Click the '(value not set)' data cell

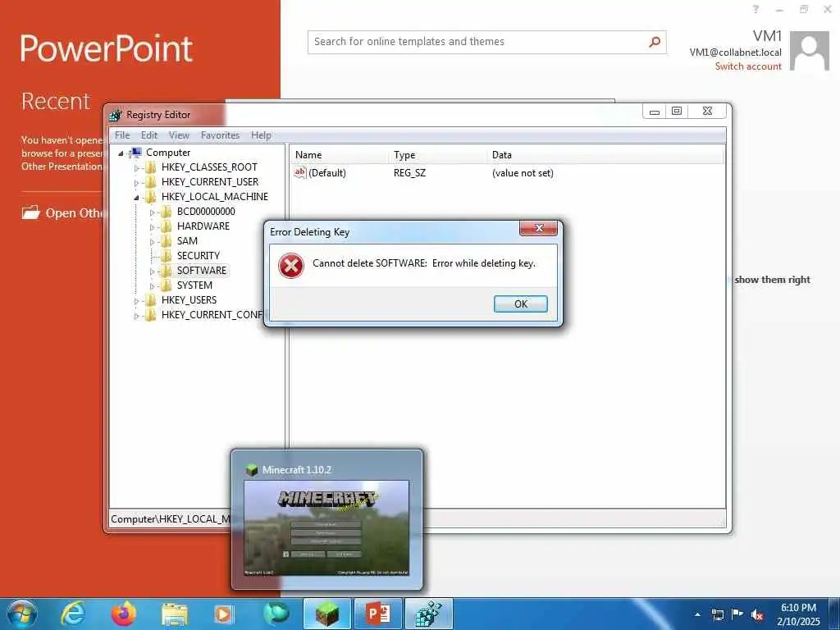click(523, 173)
